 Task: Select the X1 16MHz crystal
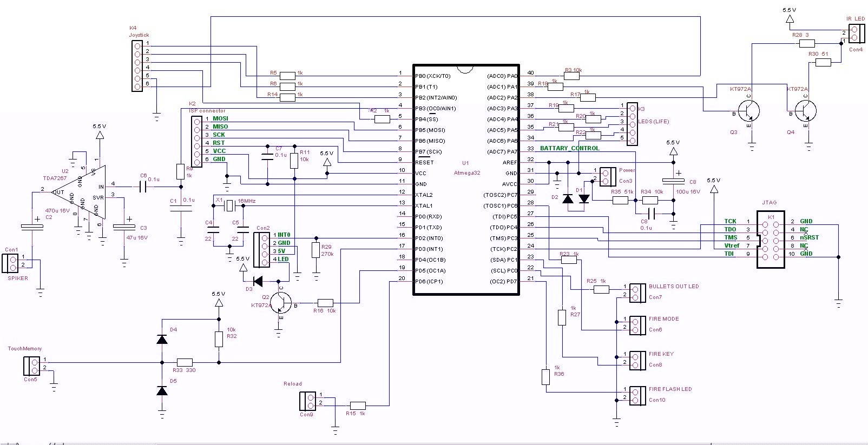229,205
